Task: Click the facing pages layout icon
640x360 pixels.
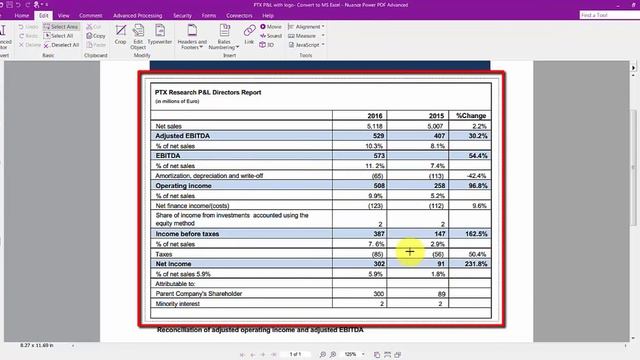Action: (x=398, y=354)
